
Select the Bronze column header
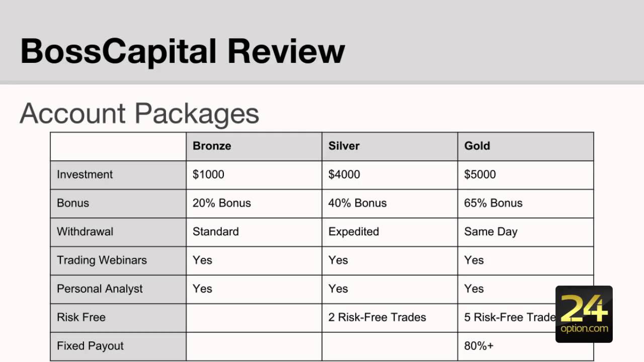[x=212, y=146]
